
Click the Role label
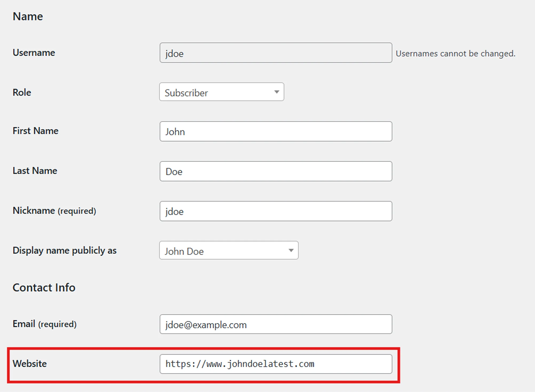tap(22, 92)
